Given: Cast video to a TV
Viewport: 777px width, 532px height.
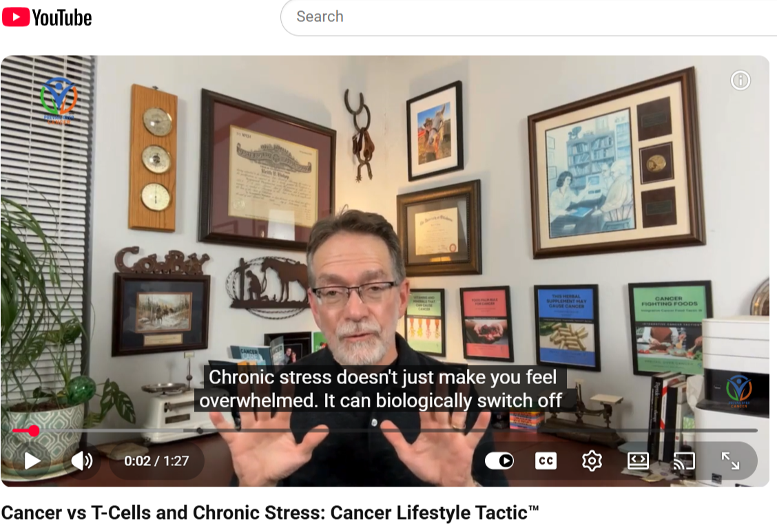Looking at the screenshot, I should point(684,460).
